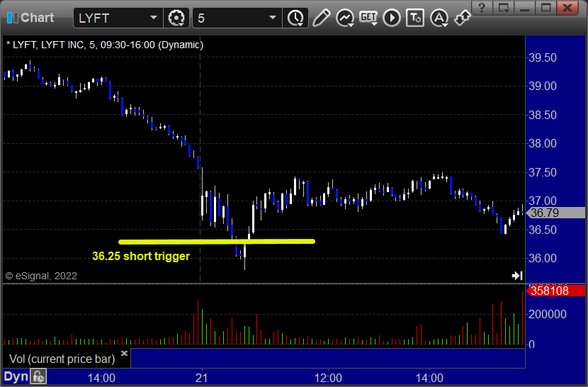Click the 36.25 short trigger label
The height and width of the screenshot is (387, 588).
141,256
